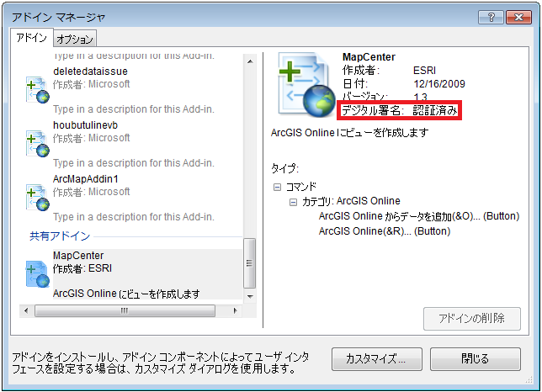Click the horizontal scrollbar left arrow

coord(26,311)
